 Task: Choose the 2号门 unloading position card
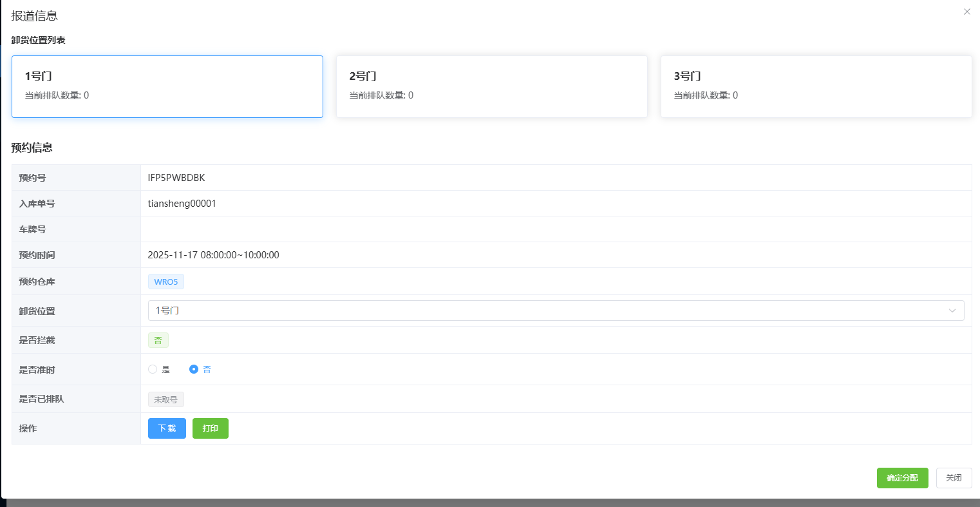[x=491, y=86]
